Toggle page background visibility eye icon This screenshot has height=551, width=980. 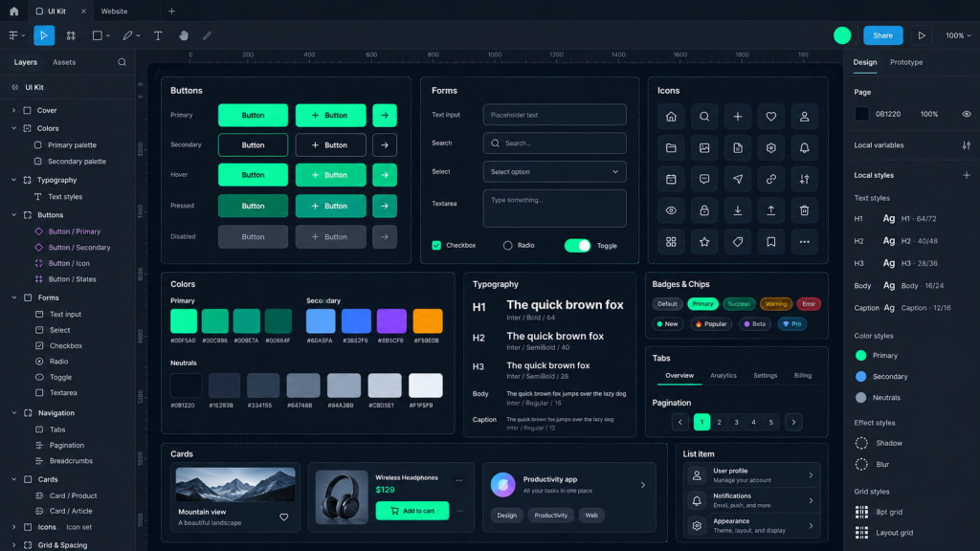coord(967,115)
